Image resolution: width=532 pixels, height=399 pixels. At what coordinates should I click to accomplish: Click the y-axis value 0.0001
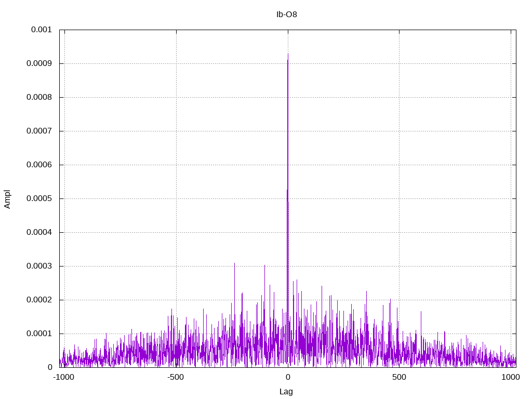pyautogui.click(x=39, y=334)
